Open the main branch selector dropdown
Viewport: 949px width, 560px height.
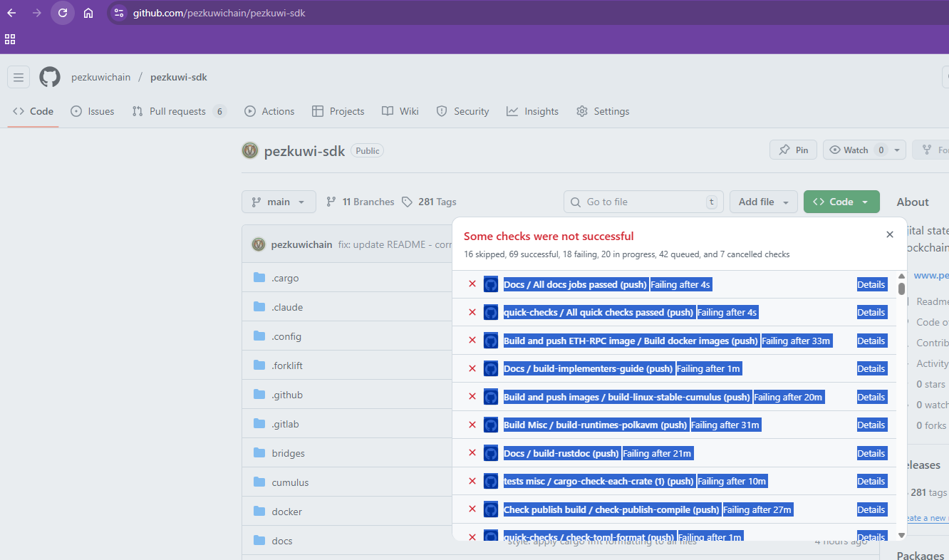pos(279,202)
